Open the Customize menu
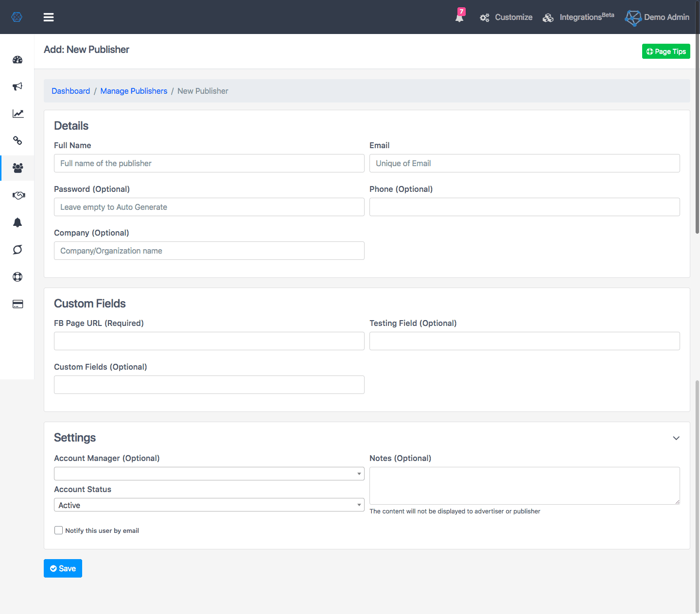This screenshot has width=700, height=614. tap(506, 17)
